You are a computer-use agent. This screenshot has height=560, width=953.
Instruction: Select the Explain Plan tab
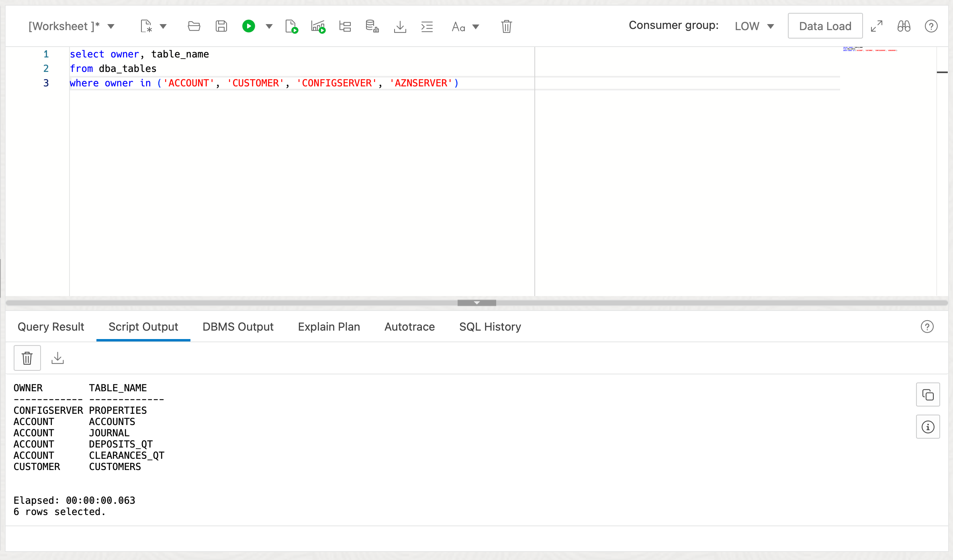[x=329, y=327]
